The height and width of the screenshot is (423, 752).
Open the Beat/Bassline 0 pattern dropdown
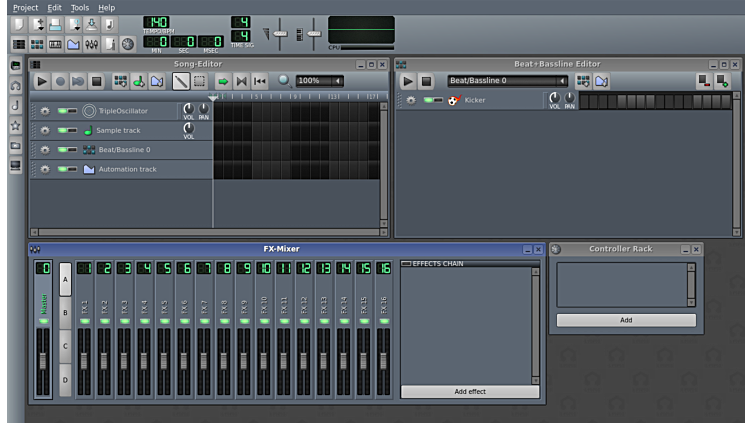tap(563, 81)
